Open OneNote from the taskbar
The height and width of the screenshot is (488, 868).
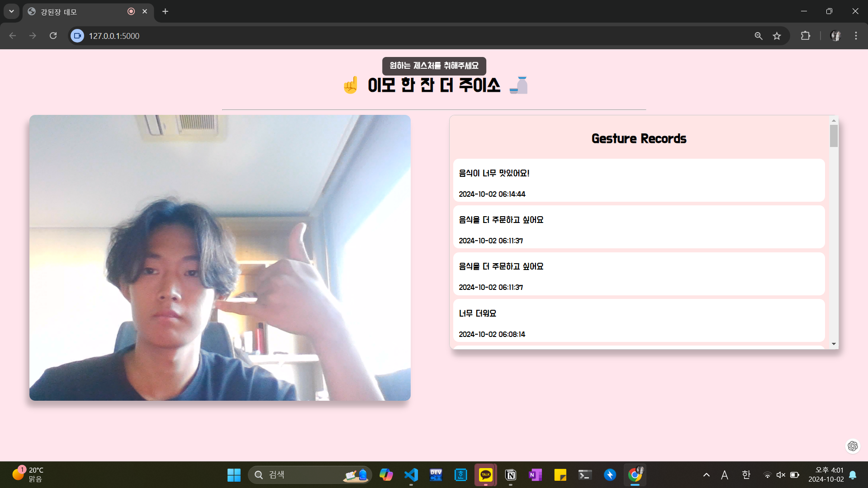click(x=535, y=475)
